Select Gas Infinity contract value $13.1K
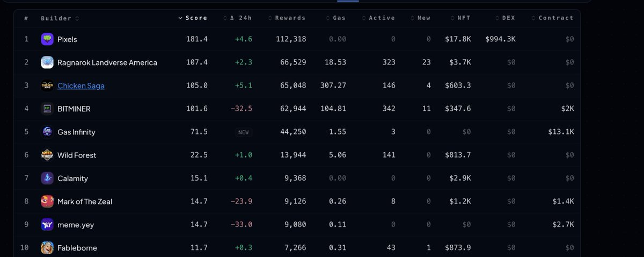 (x=561, y=132)
